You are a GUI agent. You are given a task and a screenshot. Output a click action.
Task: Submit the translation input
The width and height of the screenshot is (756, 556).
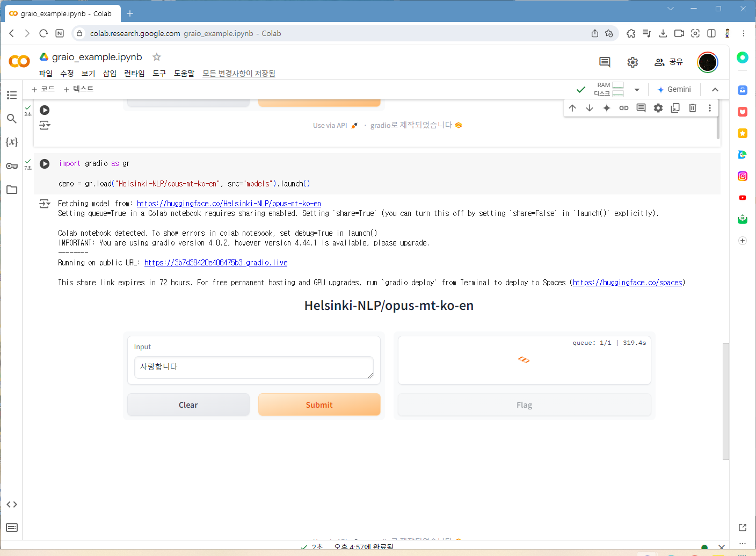[319, 405]
